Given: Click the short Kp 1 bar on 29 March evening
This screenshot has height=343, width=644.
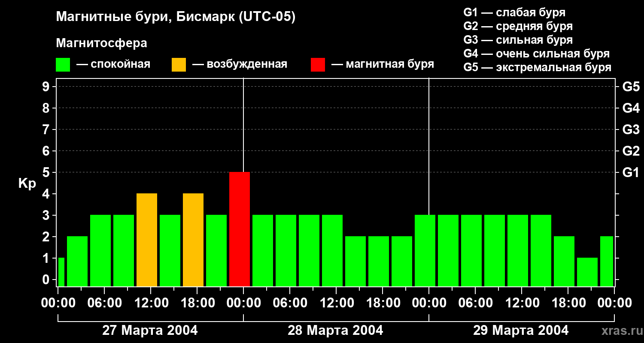Looking at the screenshot, I should point(587,272).
